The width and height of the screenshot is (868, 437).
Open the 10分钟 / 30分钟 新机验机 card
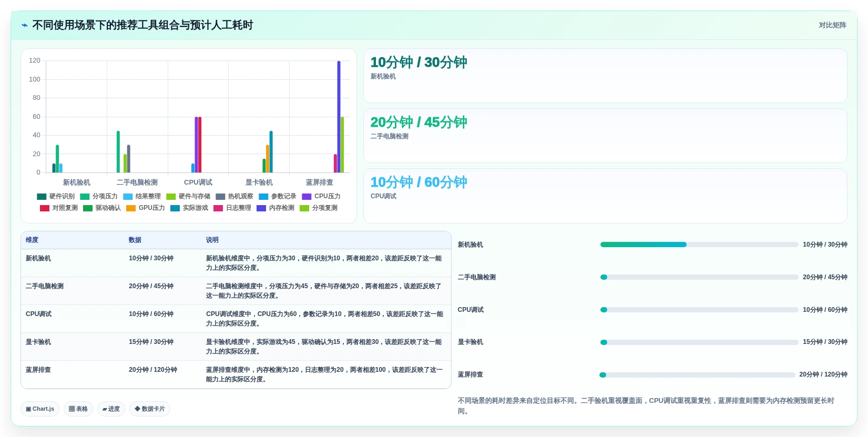(x=605, y=76)
